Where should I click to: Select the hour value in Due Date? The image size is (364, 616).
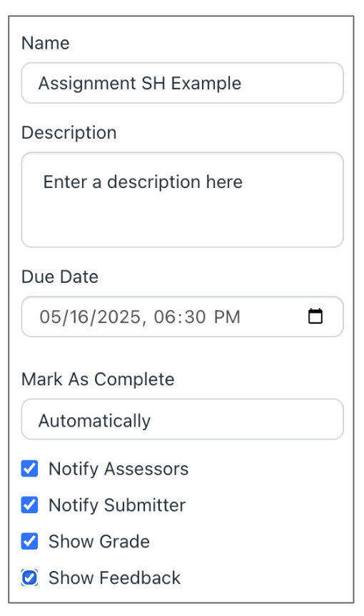tap(163, 317)
